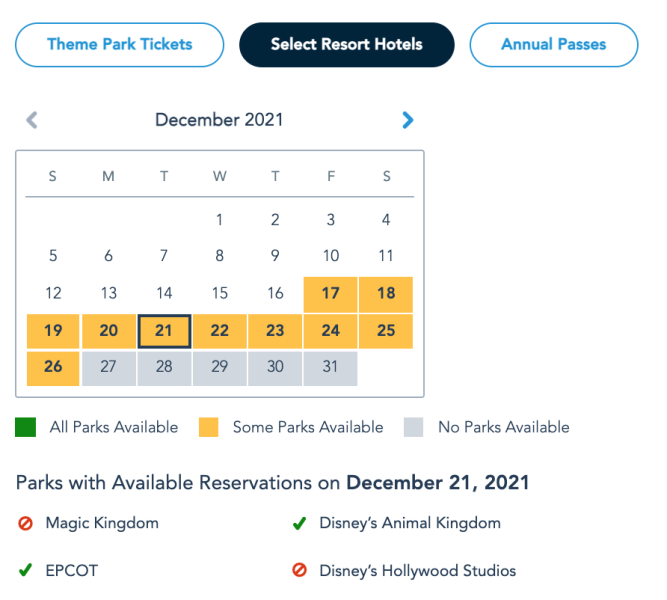Click the green All Parks Available swatch
The width and height of the screenshot is (667, 600).
coord(26,428)
